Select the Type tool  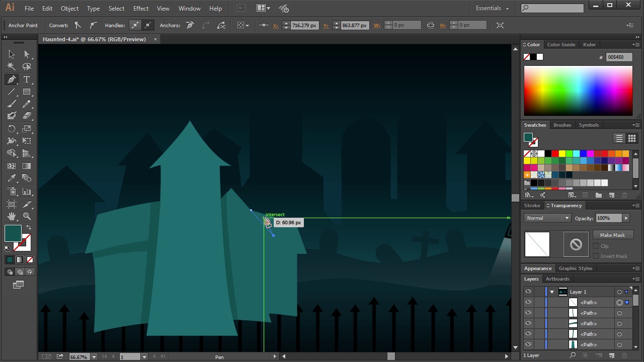coord(27,79)
